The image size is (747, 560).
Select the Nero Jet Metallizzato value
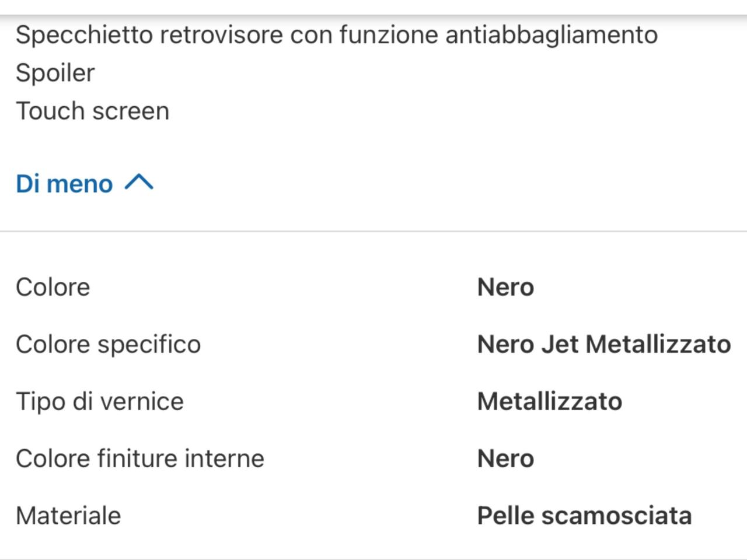604,344
